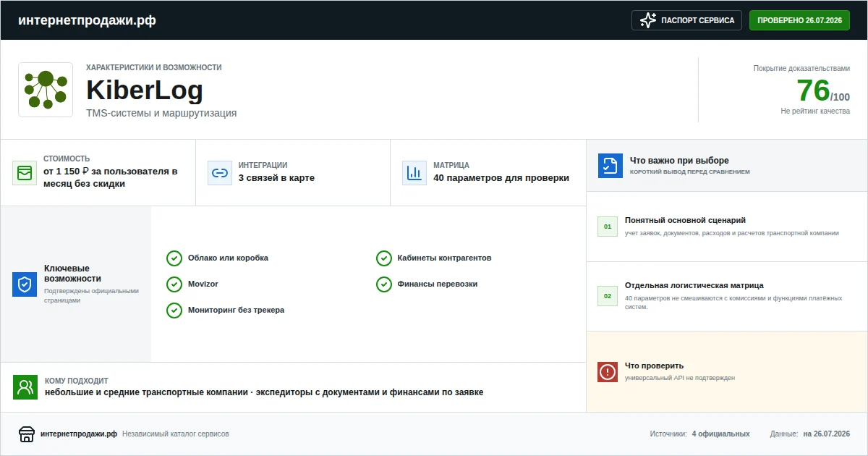
Task: Click Данные: на 26.07.2026 in footer
Action: 810,434
